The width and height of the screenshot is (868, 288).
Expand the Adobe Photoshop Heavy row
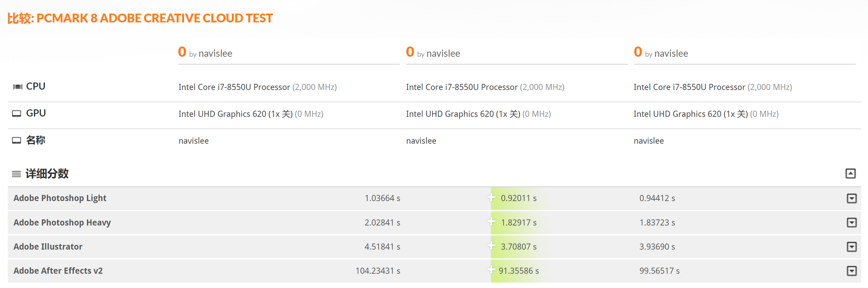pos(851,222)
